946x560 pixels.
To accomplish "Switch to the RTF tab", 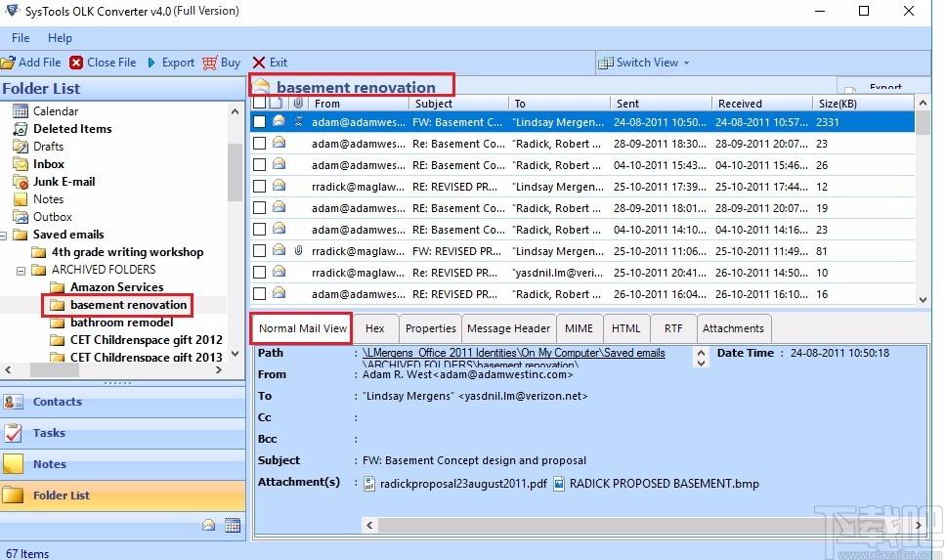I will click(x=673, y=328).
